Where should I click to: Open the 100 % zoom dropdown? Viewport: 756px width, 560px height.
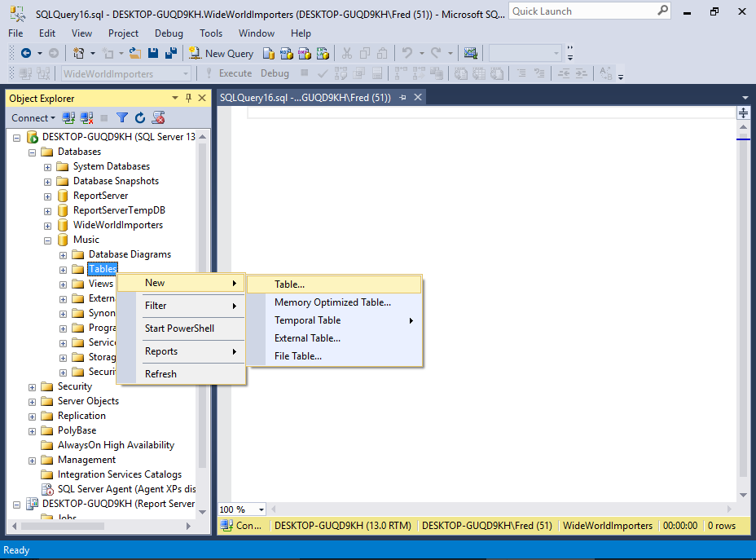(x=261, y=509)
